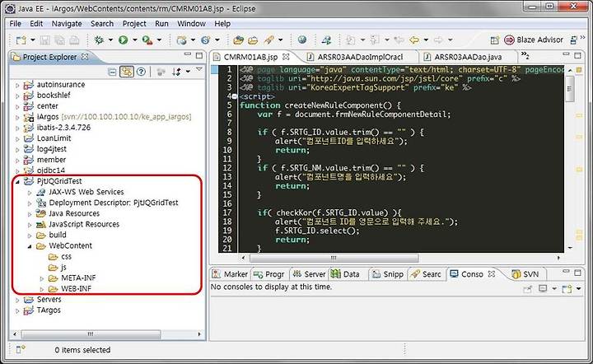593x364 pixels.
Task: Open the Window menu
Action: click(191, 23)
